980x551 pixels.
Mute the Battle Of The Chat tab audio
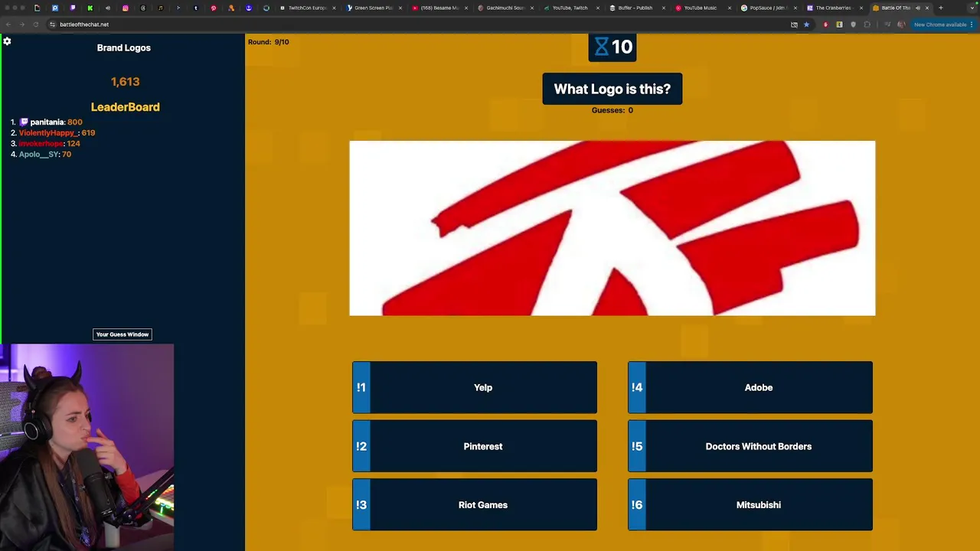point(917,8)
